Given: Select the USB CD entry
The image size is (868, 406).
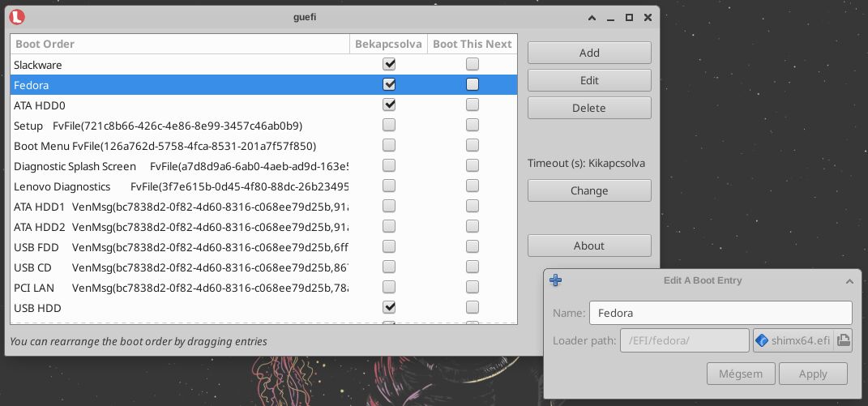Looking at the screenshot, I should tap(263, 267).
